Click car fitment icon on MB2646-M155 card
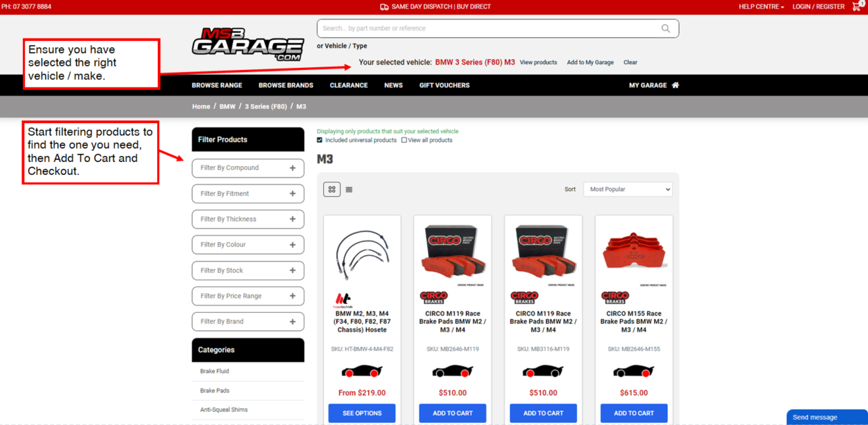 pos(634,371)
